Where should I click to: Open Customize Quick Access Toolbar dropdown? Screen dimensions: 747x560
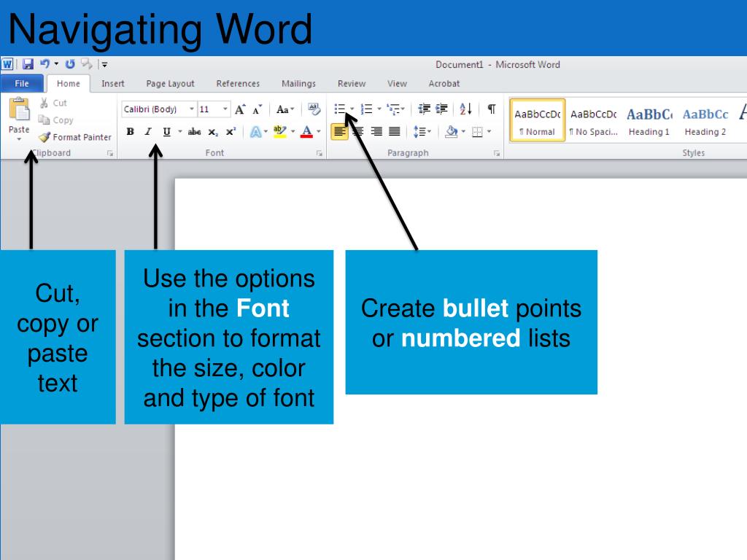[x=104, y=64]
